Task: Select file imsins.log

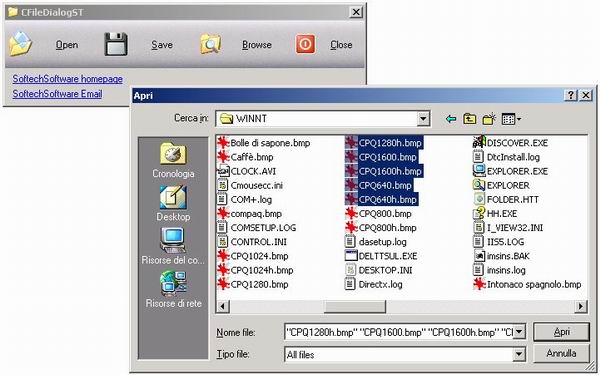Action: point(499,270)
